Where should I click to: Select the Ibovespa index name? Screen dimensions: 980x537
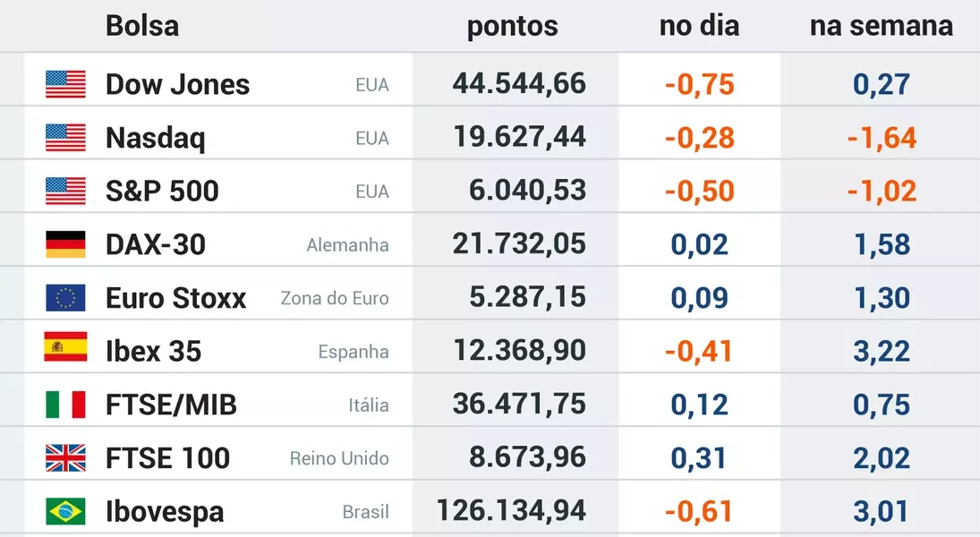[x=165, y=512]
